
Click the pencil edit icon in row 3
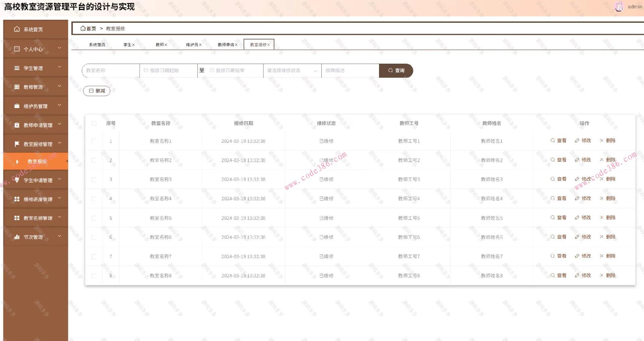[577, 179]
